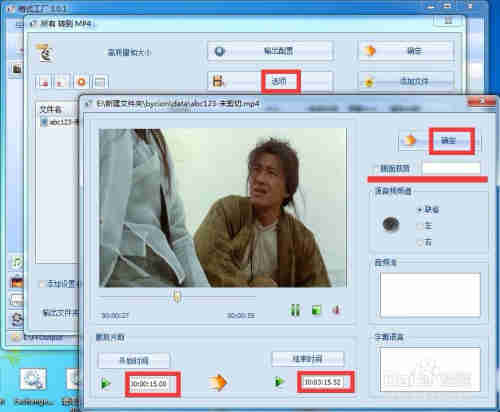Click 输出配置 button in MP4 window
The height and width of the screenshot is (412, 500).
(x=270, y=51)
